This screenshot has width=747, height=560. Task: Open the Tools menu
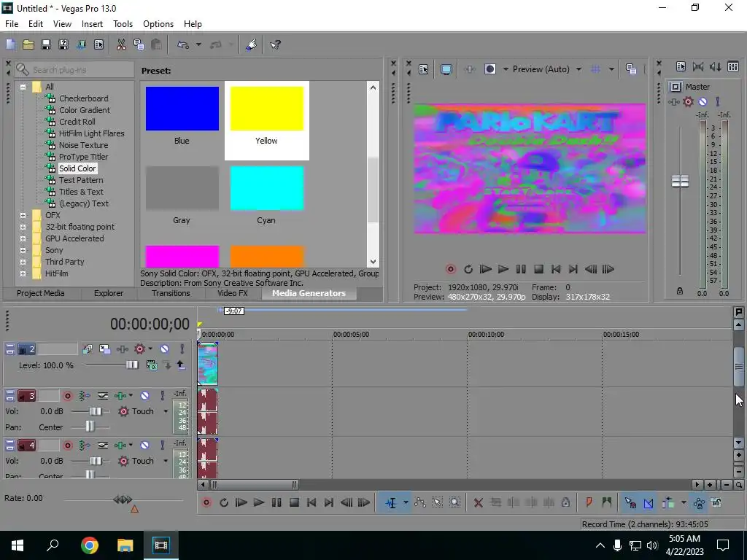(x=123, y=24)
